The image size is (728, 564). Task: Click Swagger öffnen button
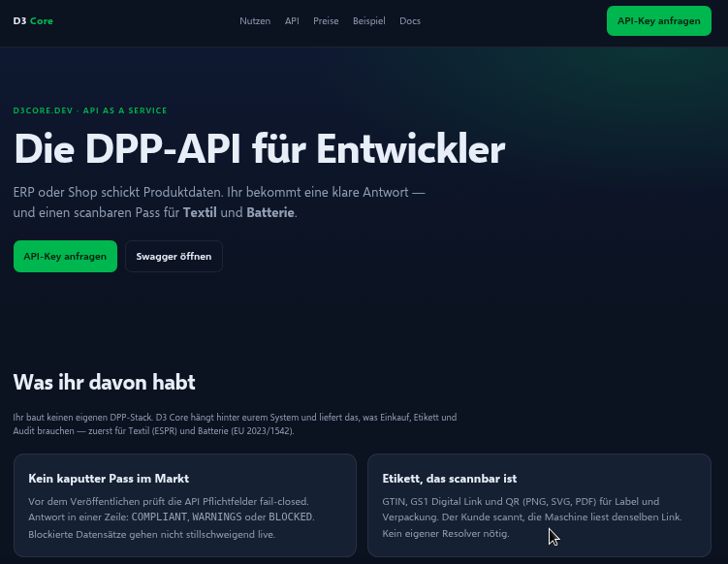point(174,256)
